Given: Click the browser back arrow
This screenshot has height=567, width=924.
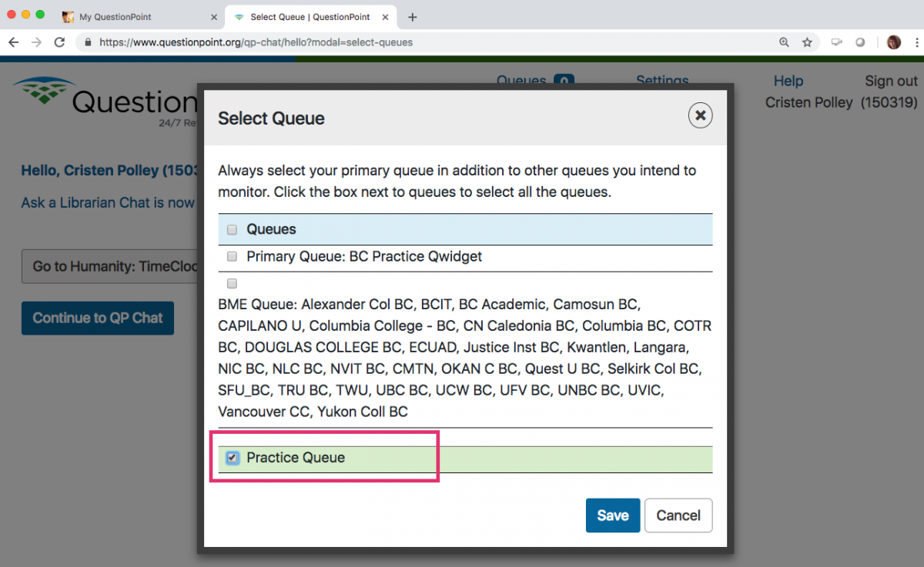Looking at the screenshot, I should tap(13, 42).
